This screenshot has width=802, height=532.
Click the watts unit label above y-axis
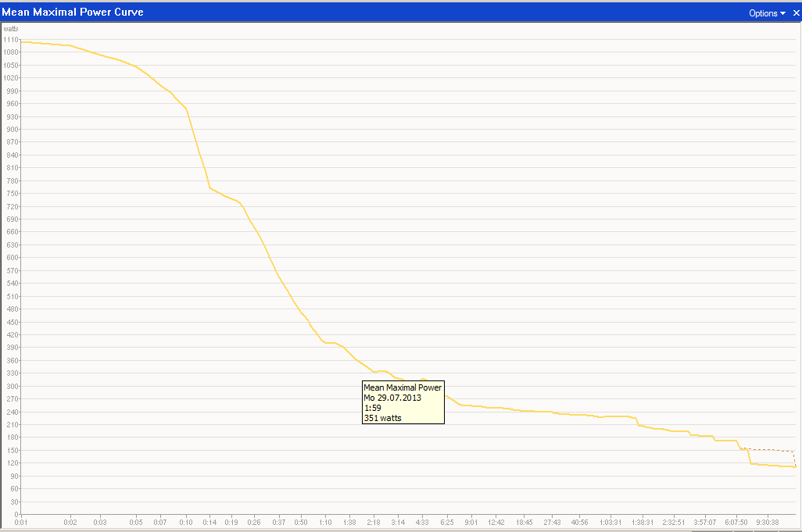click(x=11, y=29)
